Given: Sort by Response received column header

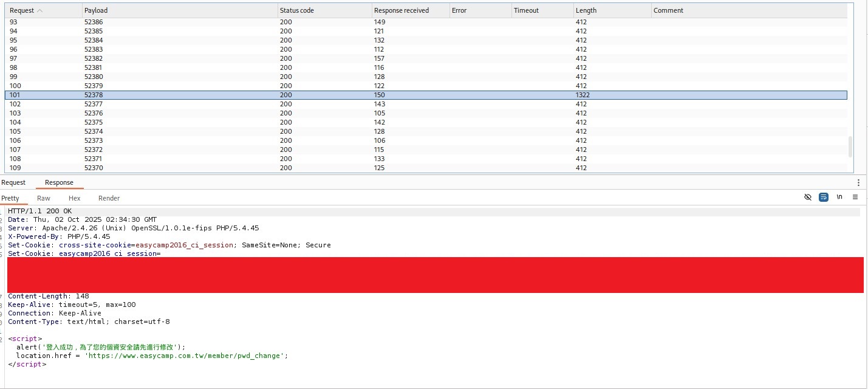Looking at the screenshot, I should pyautogui.click(x=410, y=10).
